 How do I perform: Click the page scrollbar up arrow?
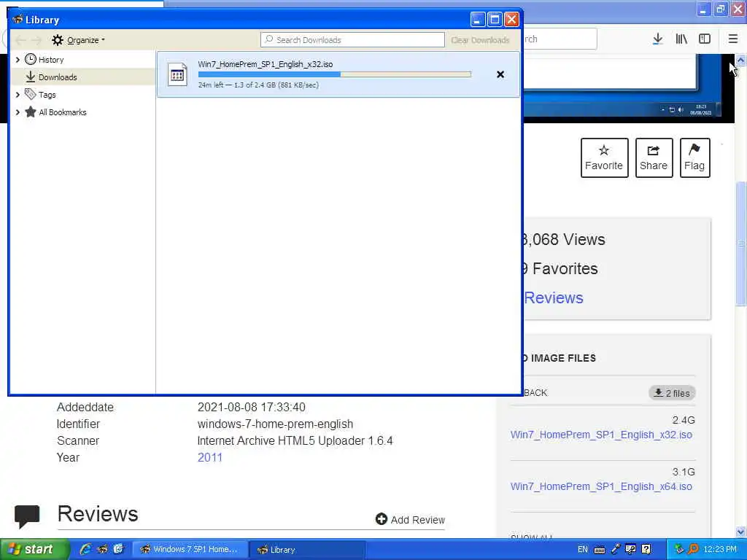pos(741,60)
